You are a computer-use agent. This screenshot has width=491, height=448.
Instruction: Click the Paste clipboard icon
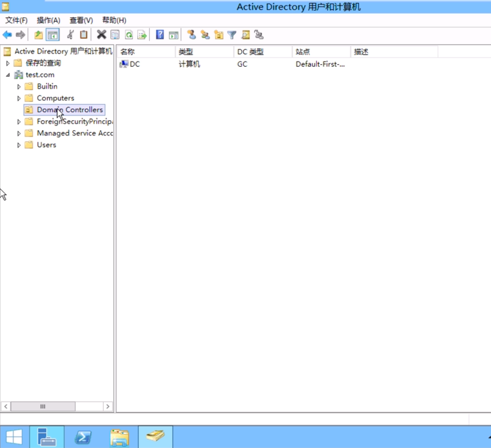click(83, 35)
